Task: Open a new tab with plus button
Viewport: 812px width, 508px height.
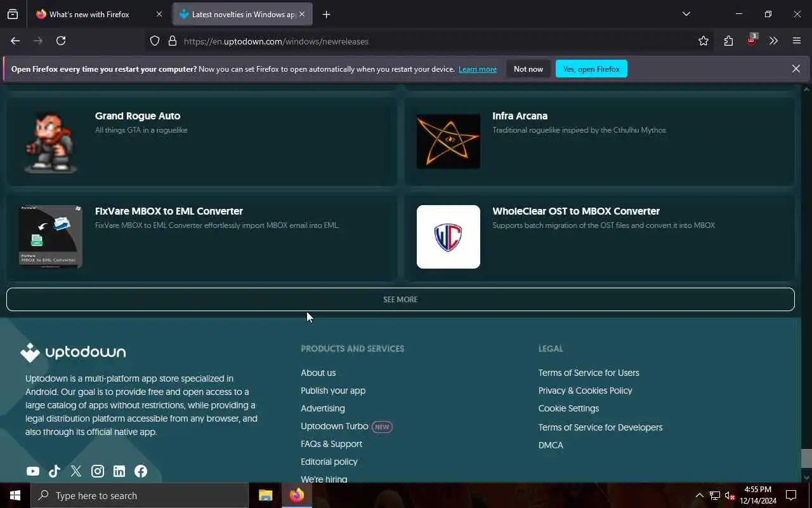Action: 326,14
